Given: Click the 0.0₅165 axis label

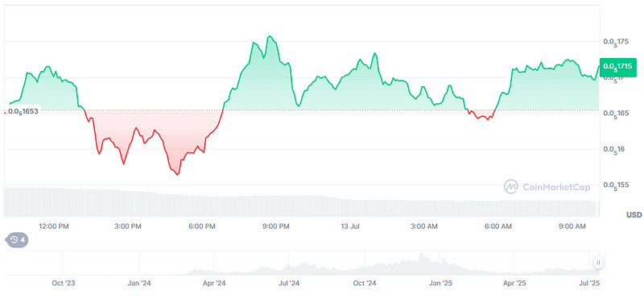Looking at the screenshot, I should [x=616, y=114].
